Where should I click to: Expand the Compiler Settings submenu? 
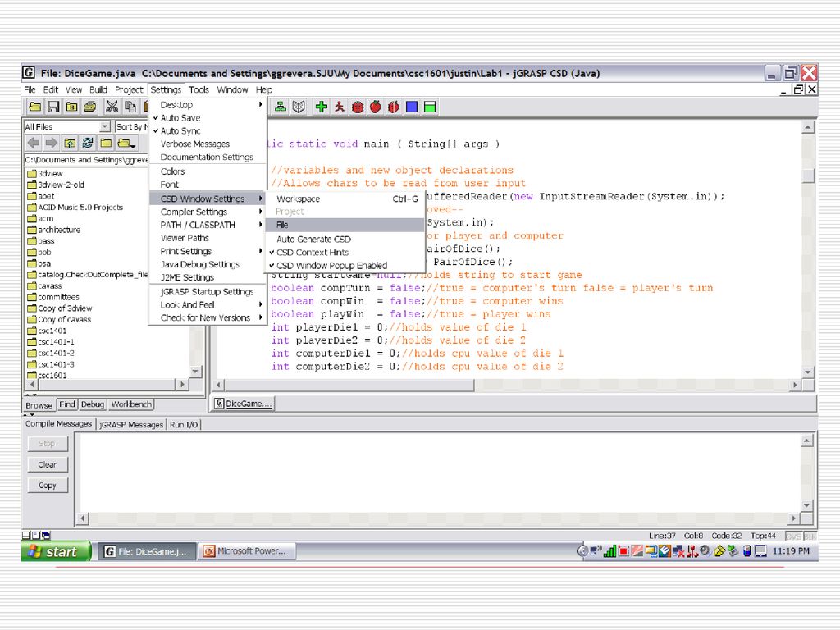(x=208, y=212)
